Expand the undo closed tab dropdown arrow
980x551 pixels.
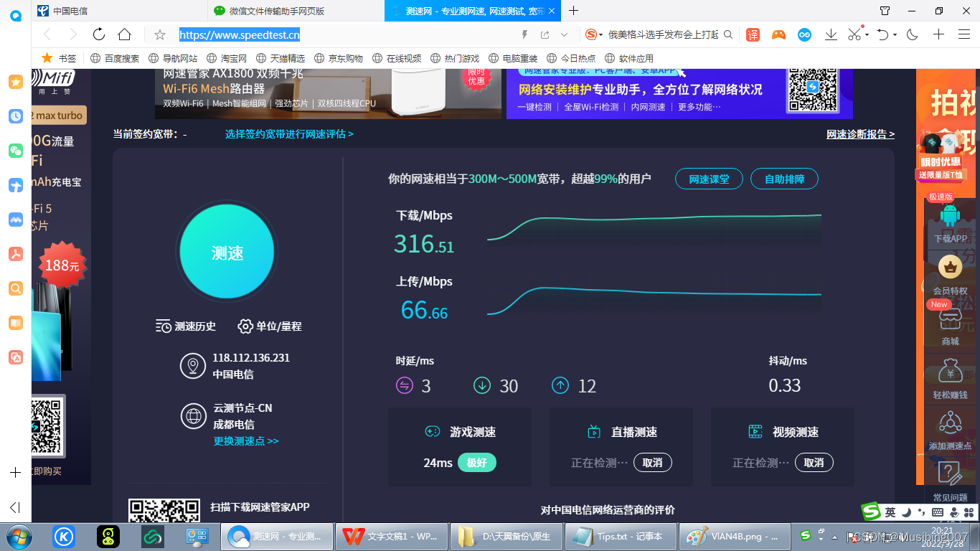[896, 34]
